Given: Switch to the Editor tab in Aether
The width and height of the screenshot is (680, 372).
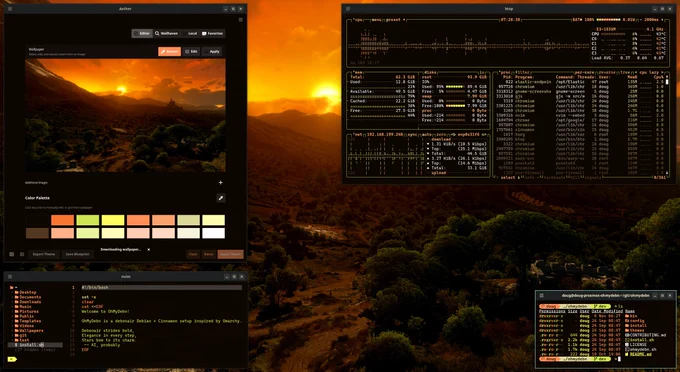Looking at the screenshot, I should (x=142, y=33).
